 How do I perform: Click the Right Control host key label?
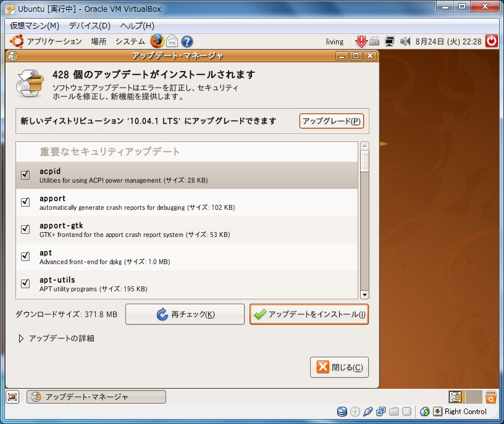click(466, 412)
